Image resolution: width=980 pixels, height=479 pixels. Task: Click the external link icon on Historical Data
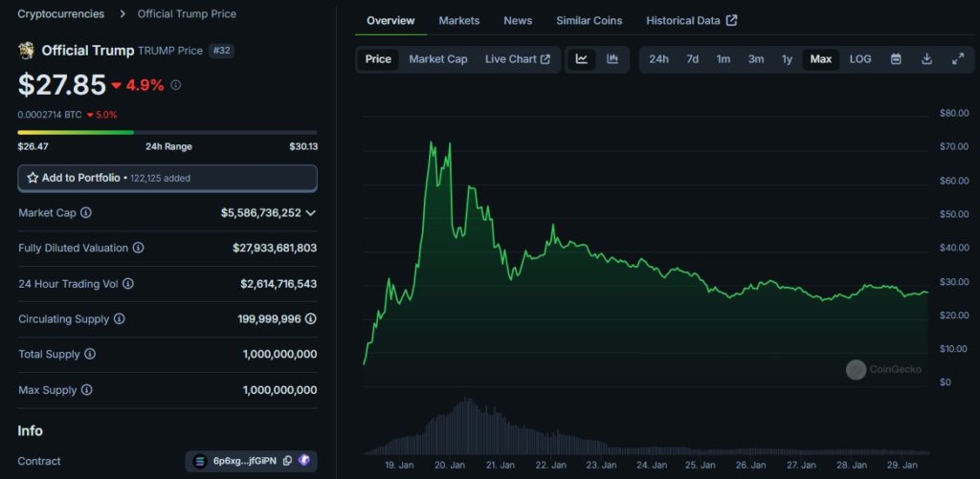[731, 21]
